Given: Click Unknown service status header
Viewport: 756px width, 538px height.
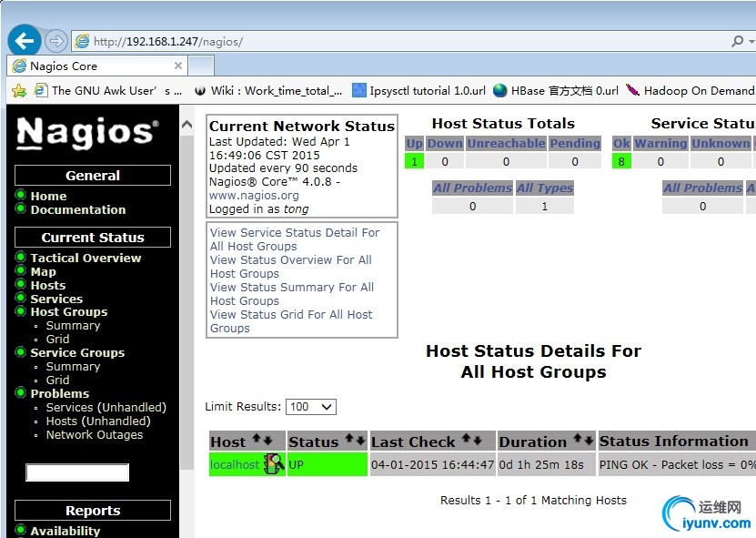Looking at the screenshot, I should (721, 143).
